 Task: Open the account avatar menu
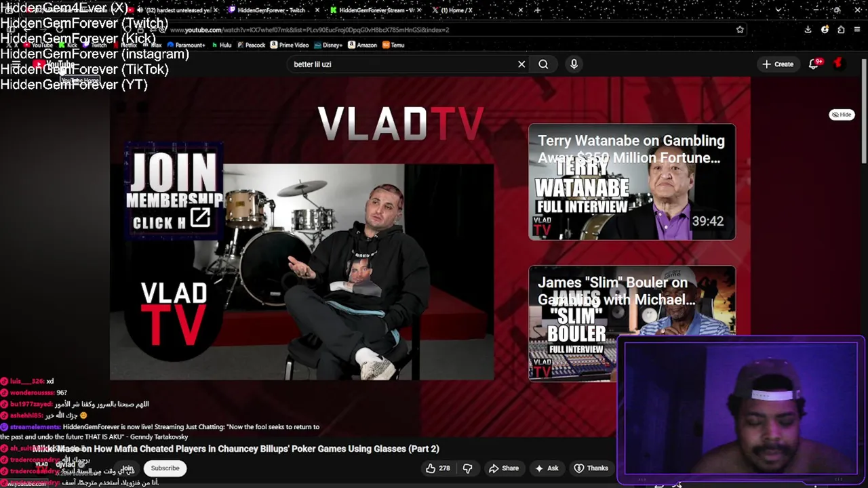click(838, 64)
